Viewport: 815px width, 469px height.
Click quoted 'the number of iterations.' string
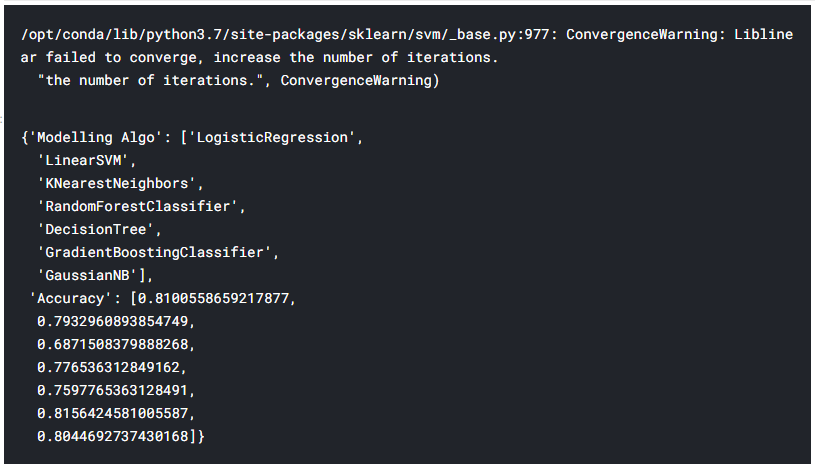tap(150, 81)
